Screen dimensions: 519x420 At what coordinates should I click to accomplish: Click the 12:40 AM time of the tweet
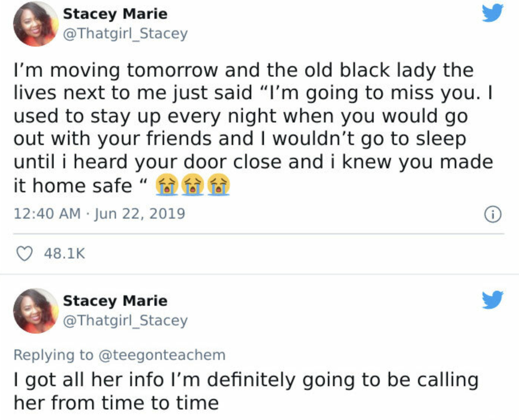click(x=47, y=214)
